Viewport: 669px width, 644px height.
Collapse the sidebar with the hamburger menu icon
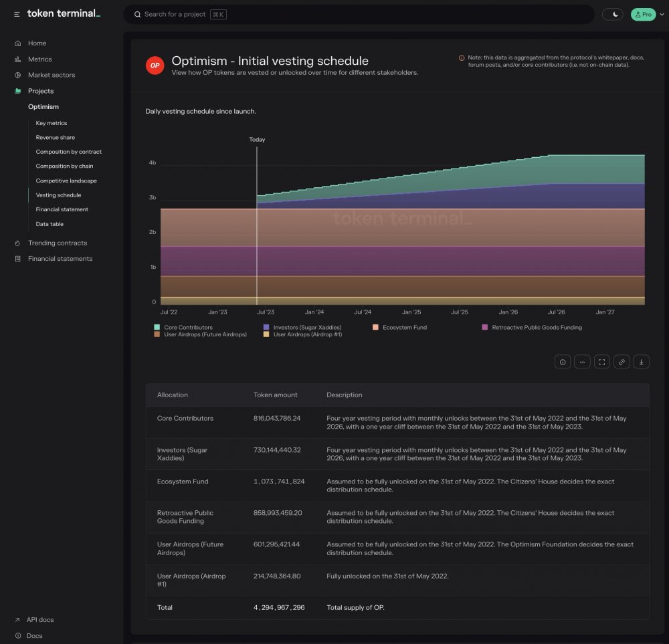coord(17,15)
